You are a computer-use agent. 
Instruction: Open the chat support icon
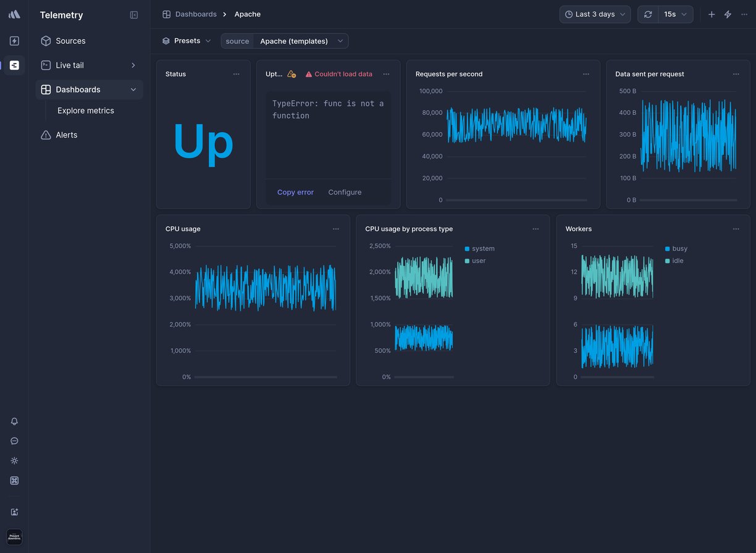(x=14, y=441)
